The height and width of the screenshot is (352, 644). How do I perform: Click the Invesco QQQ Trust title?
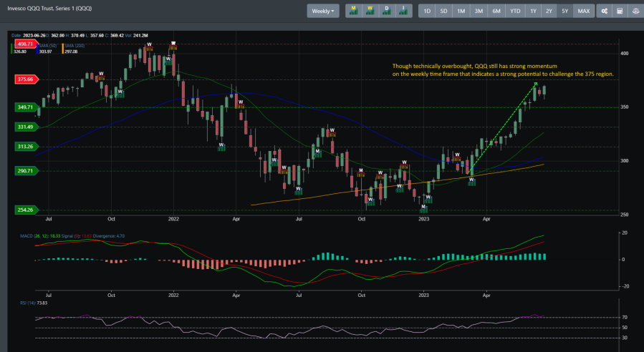(x=49, y=8)
